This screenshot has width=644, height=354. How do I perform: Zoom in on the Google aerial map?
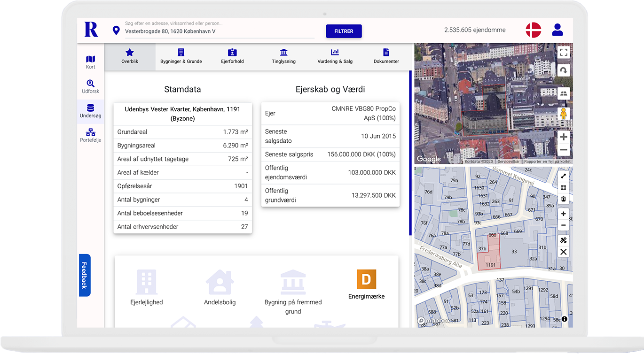(x=564, y=137)
